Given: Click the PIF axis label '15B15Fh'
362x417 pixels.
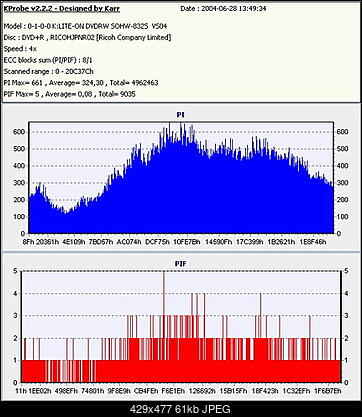Looking at the screenshot, I should pos(234,391).
